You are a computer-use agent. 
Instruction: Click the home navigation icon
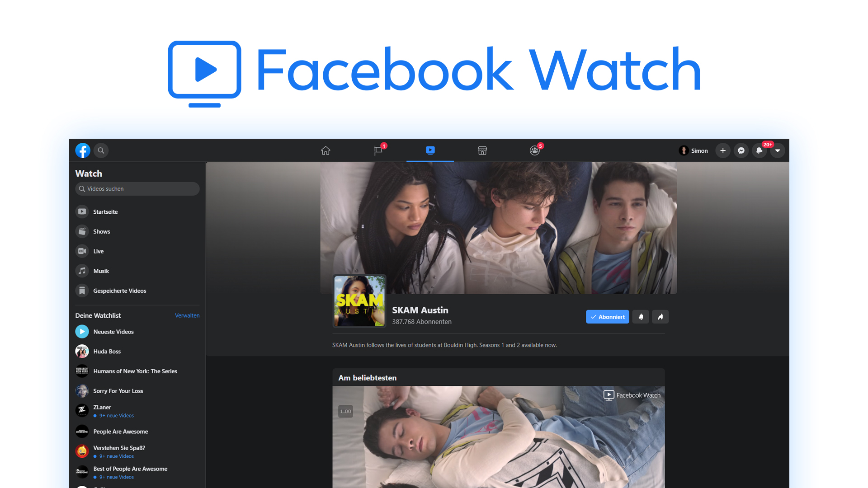pos(325,150)
